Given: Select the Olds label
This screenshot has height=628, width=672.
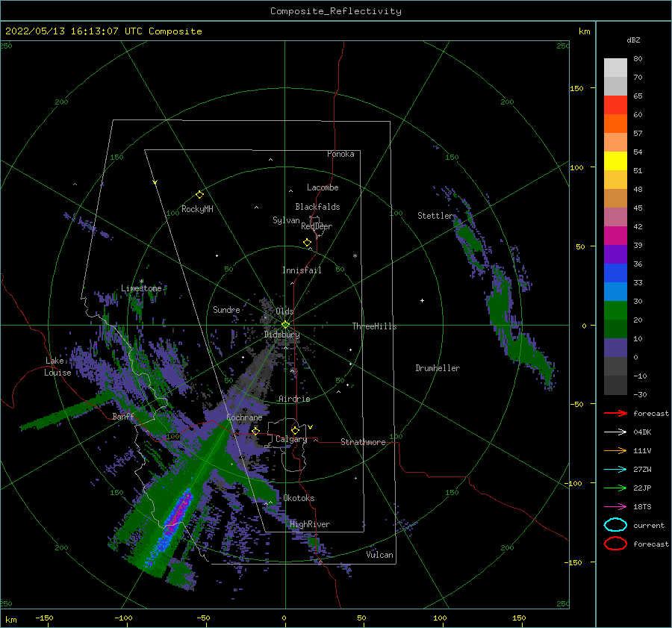Looking at the screenshot, I should [284, 311].
